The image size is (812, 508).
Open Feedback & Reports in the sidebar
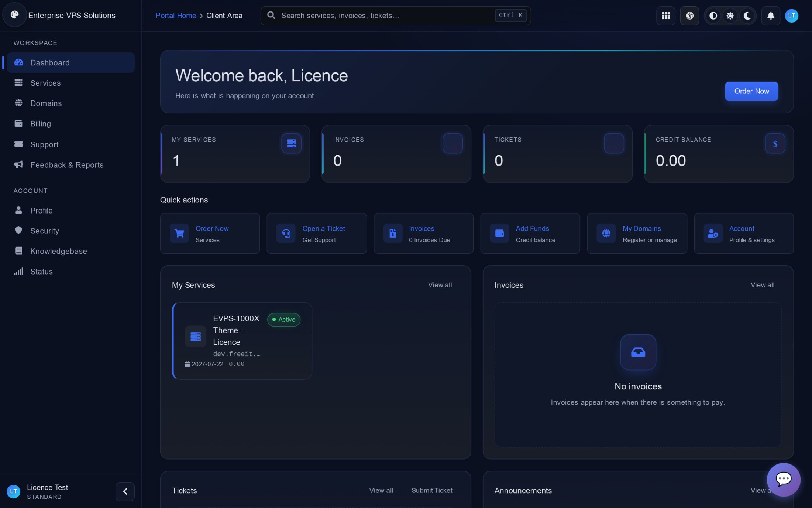pyautogui.click(x=71, y=165)
